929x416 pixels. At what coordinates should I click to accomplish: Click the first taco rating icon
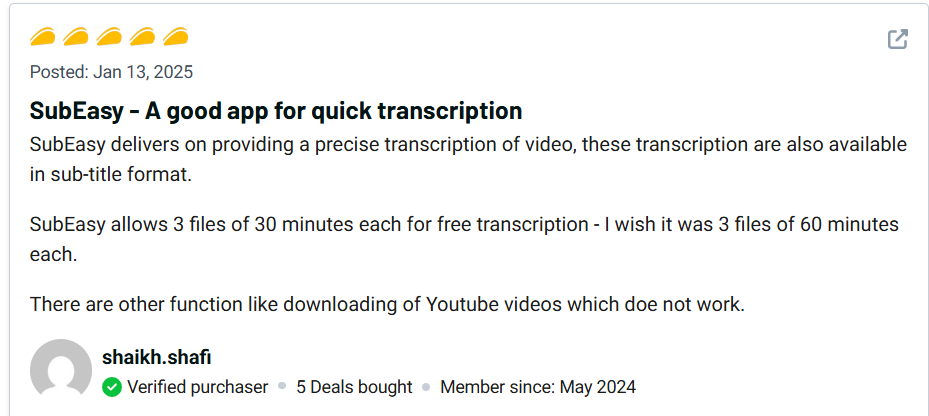coord(42,38)
